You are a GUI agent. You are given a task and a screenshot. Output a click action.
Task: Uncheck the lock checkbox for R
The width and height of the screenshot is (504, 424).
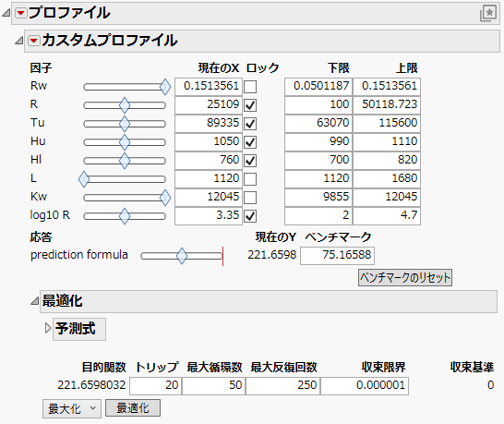tap(250, 105)
